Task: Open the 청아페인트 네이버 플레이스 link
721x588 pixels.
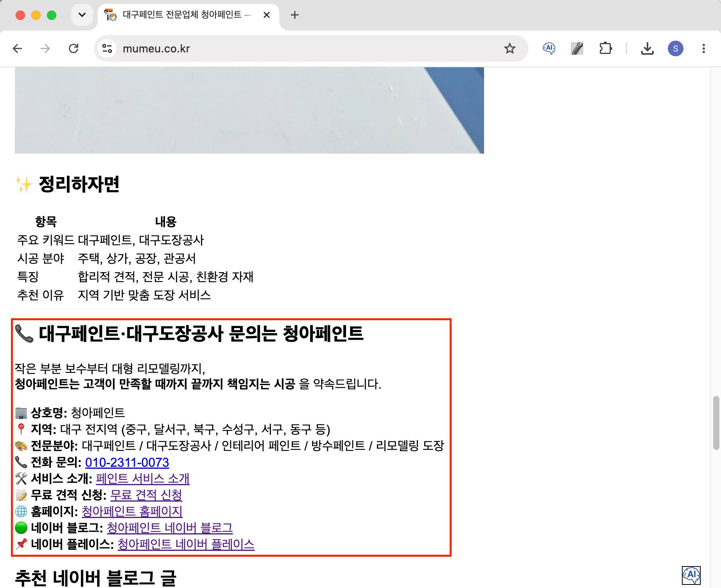Action: pos(186,544)
